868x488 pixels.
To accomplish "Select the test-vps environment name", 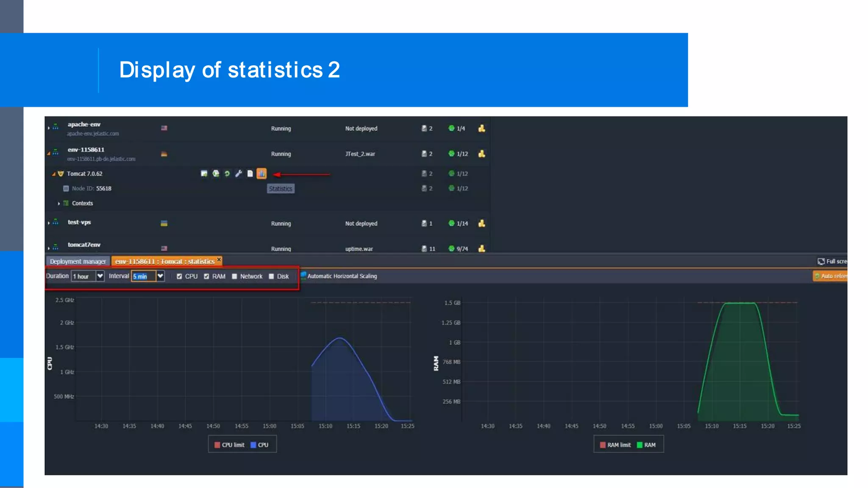I will click(x=79, y=222).
